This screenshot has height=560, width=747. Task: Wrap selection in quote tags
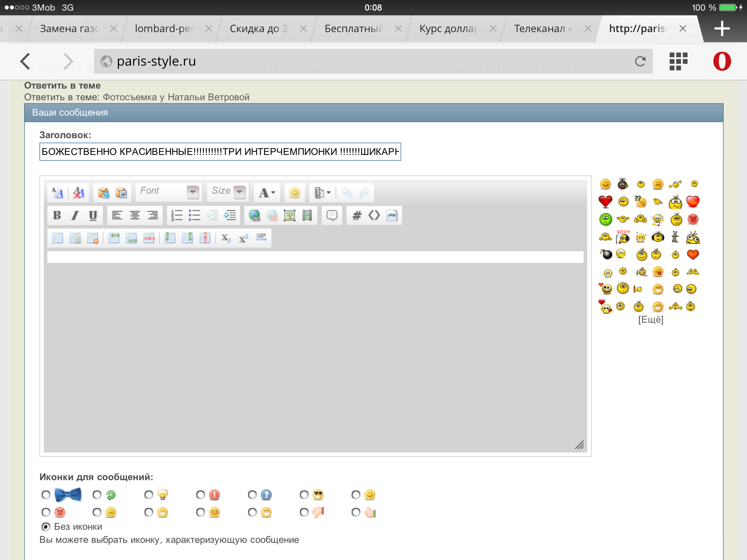tap(332, 215)
